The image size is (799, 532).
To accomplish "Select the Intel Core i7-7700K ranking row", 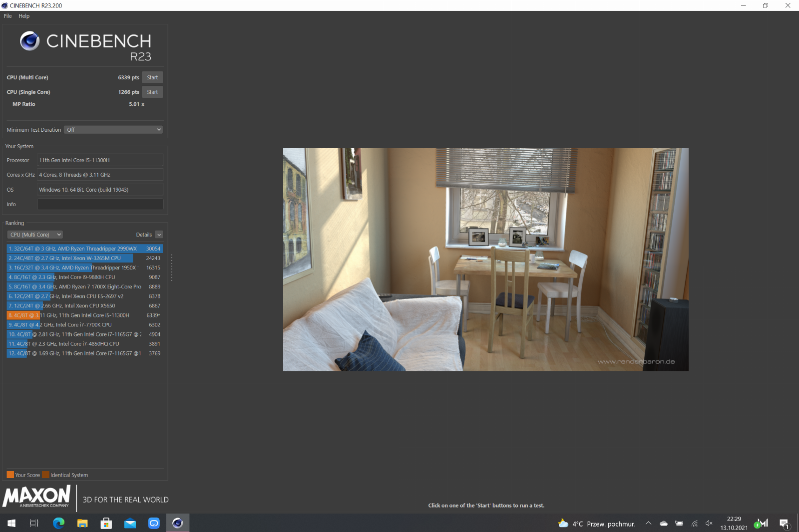I will click(x=84, y=324).
